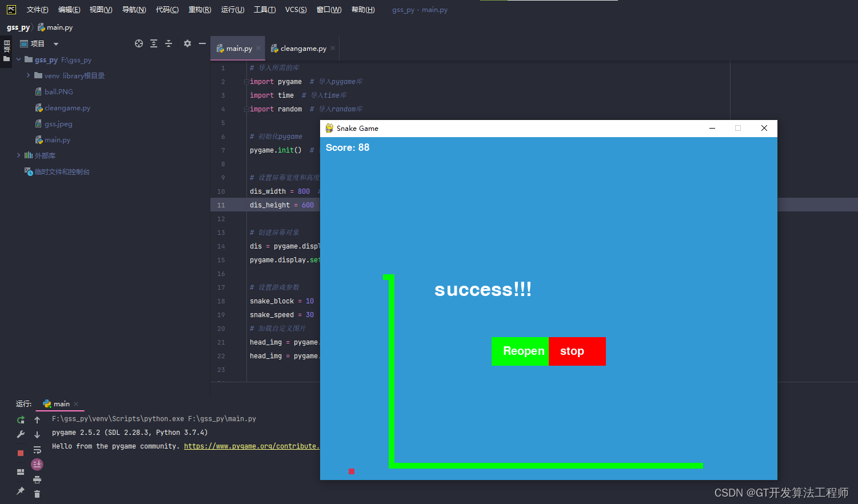
Task: Expand the venv library root folder
Action: [28, 75]
